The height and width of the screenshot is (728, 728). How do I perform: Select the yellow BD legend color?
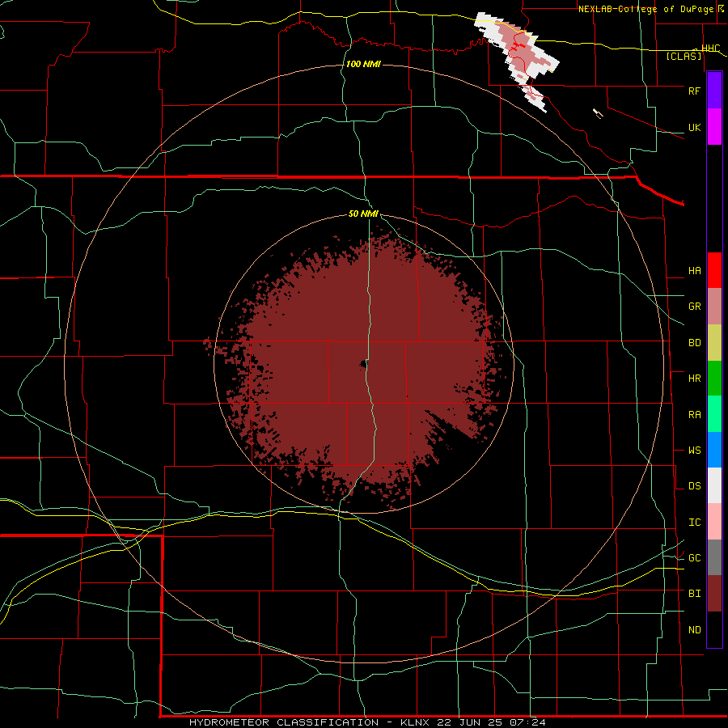click(x=714, y=343)
